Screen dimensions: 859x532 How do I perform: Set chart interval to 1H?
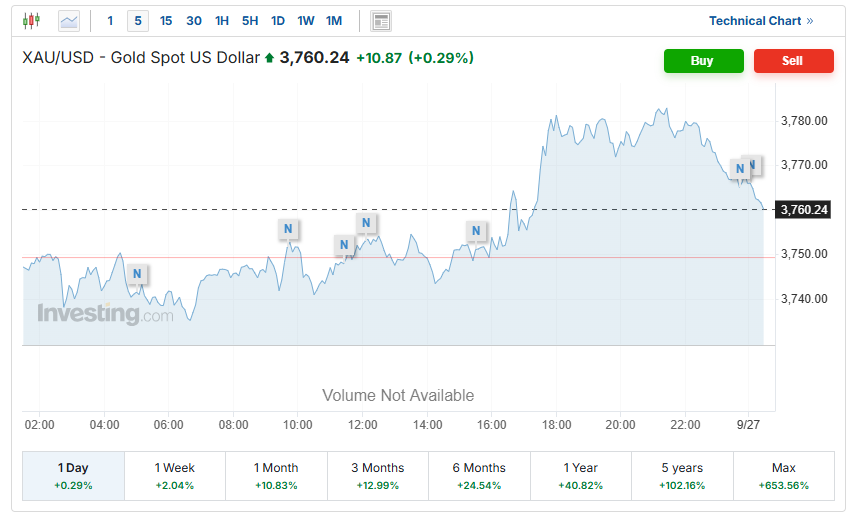click(222, 20)
